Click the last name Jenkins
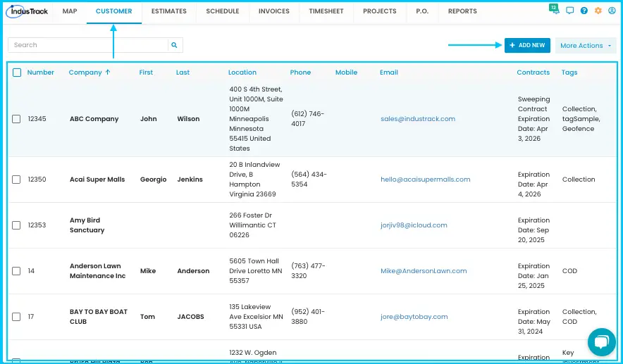Screen dimensions: 623x364 tap(190, 180)
